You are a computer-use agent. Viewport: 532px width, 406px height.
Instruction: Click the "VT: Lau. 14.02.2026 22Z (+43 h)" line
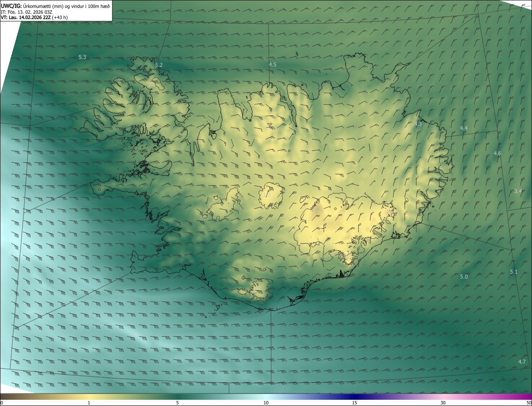[34, 17]
